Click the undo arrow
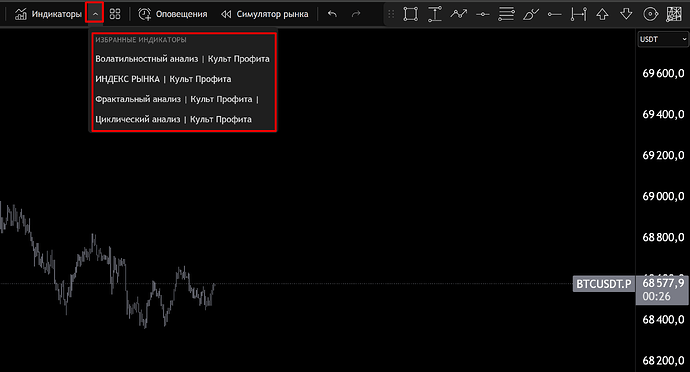 [x=332, y=14]
